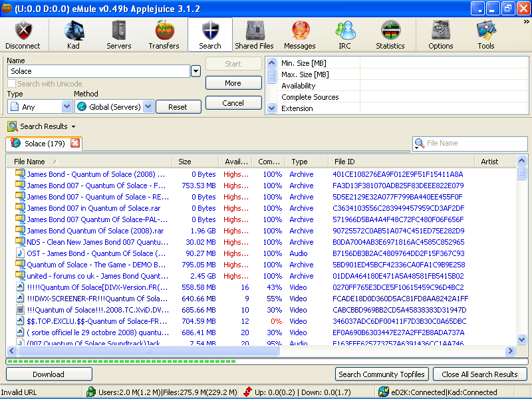Click the video icon of $$.TOP.EXCLU row
The height and width of the screenshot is (399, 532).
point(20,321)
